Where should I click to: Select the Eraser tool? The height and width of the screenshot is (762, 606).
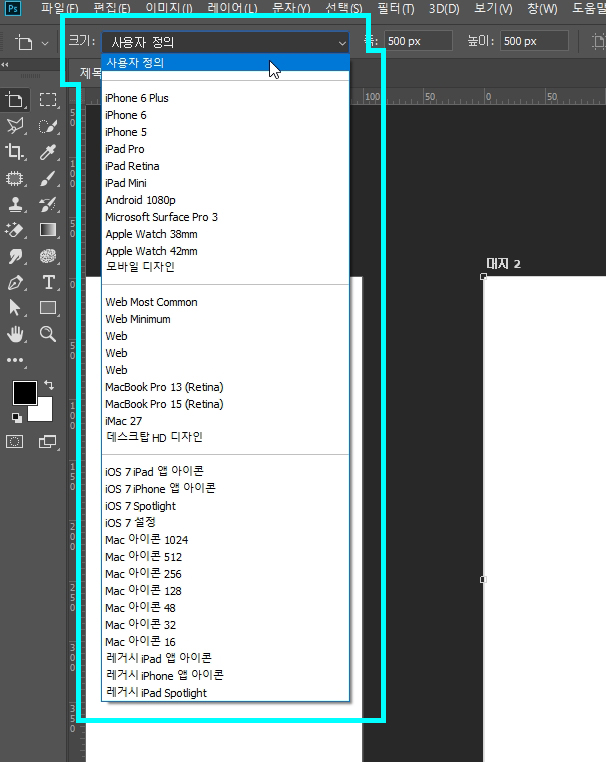15,230
